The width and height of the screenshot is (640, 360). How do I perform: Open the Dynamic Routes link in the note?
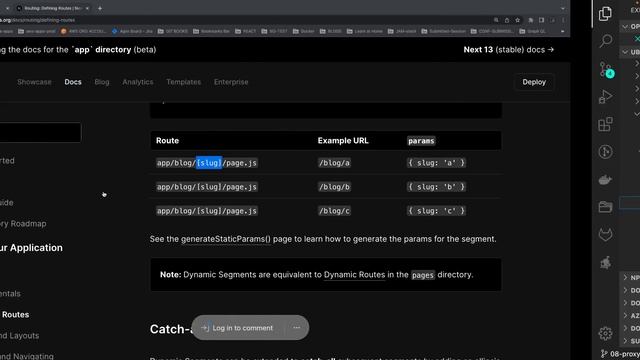[x=354, y=275]
